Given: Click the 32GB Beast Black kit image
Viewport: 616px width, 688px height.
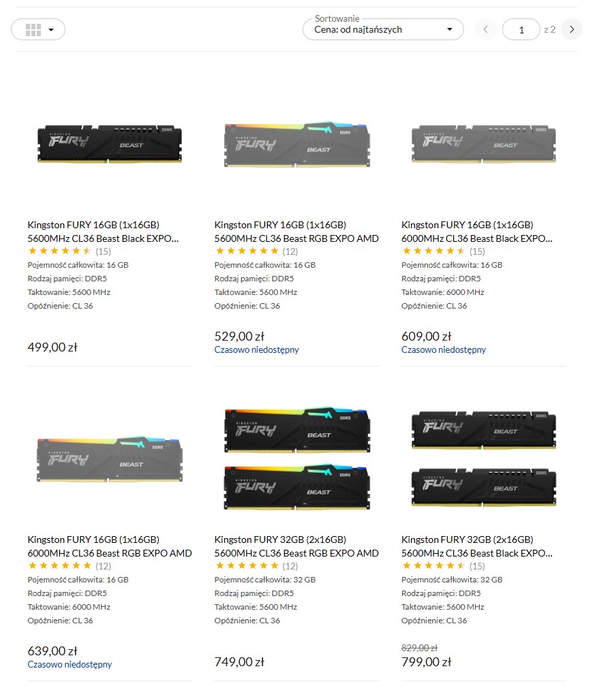Looking at the screenshot, I should coord(483,458).
